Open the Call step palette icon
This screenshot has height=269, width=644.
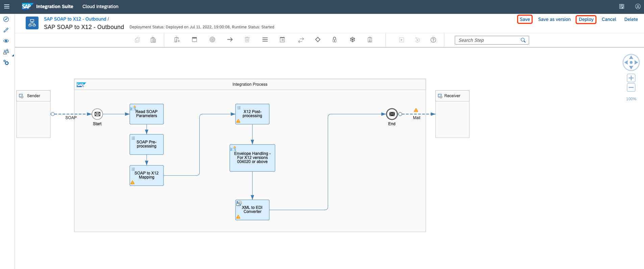pyautogui.click(x=282, y=39)
